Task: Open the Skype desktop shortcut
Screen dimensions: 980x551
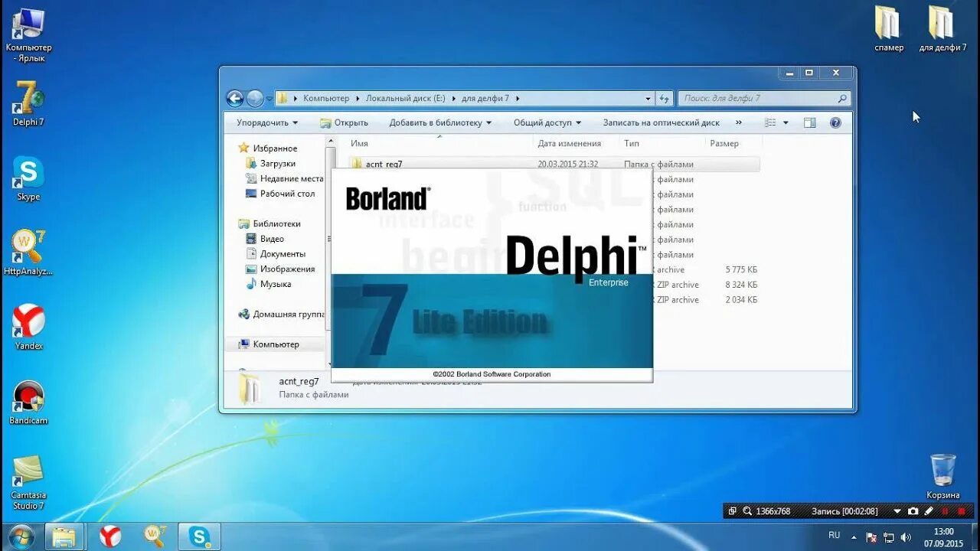Action: pyautogui.click(x=28, y=178)
